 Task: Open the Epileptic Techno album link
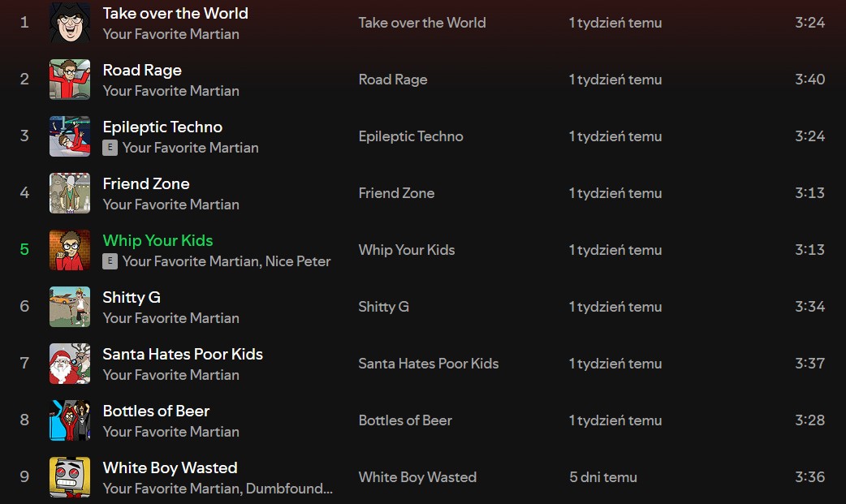pyautogui.click(x=411, y=136)
